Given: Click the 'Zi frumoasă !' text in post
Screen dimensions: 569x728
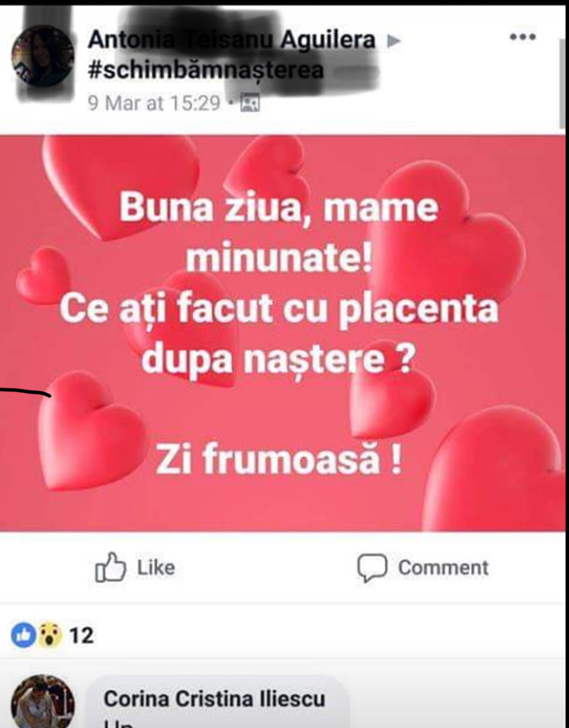Looking at the screenshot, I should coord(278,460).
